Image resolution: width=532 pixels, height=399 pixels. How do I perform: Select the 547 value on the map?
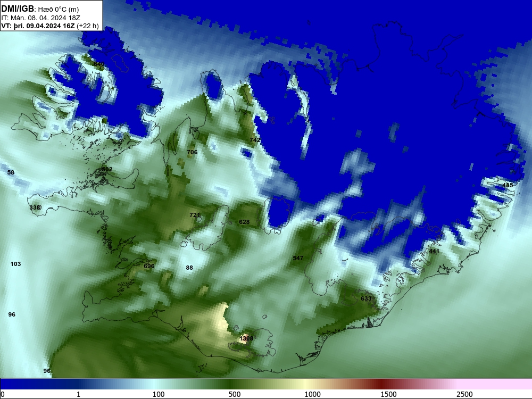[298, 258]
